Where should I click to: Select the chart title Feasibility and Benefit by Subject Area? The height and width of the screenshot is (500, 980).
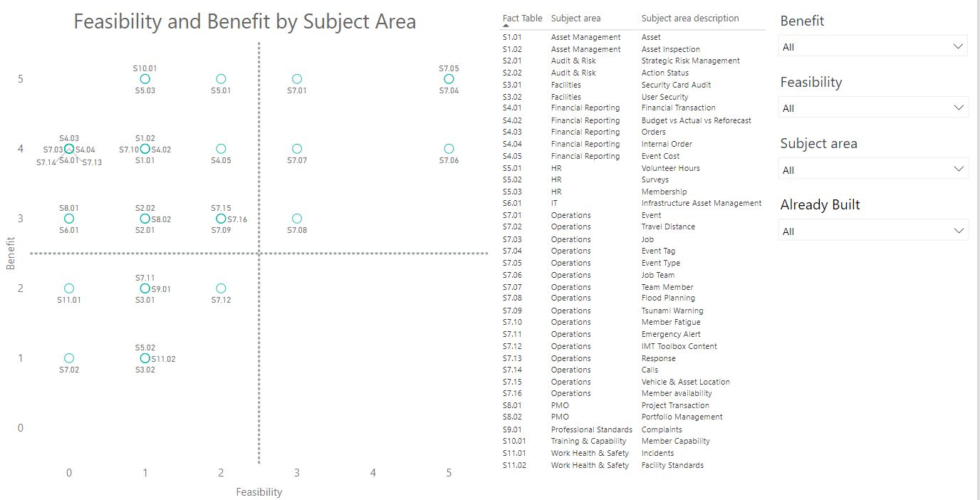tap(245, 21)
